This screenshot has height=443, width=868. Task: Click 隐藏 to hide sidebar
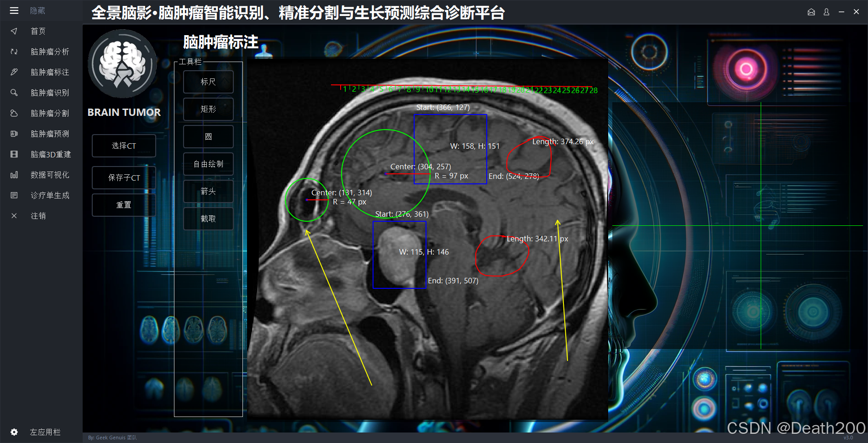[x=37, y=10]
